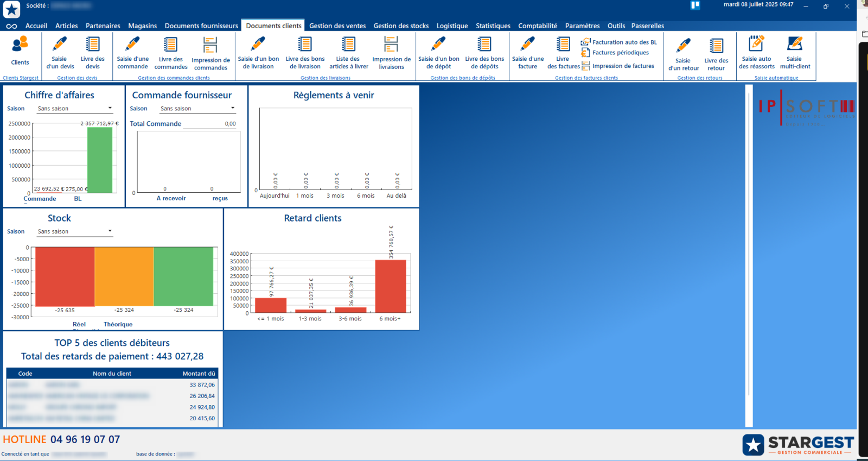
Task: Click Saisie d'un devis icon
Action: coord(60,45)
